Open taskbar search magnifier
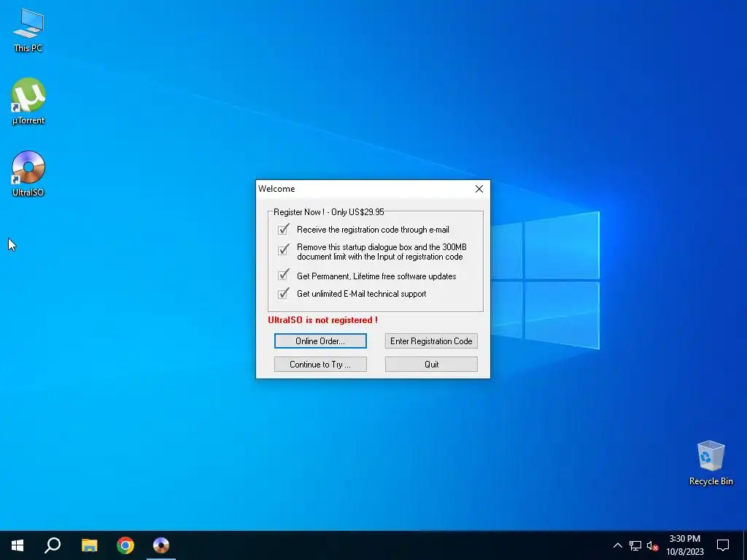 [53, 545]
